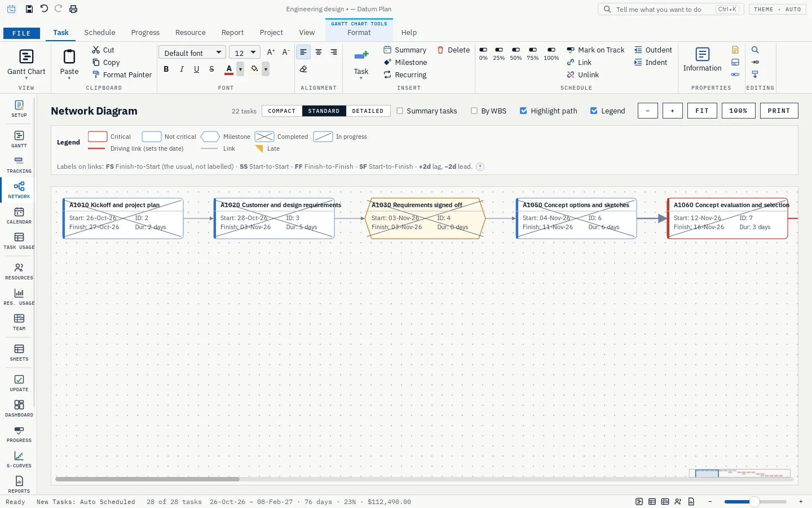Click the horizontal scrollbar of the diagram

click(147, 479)
